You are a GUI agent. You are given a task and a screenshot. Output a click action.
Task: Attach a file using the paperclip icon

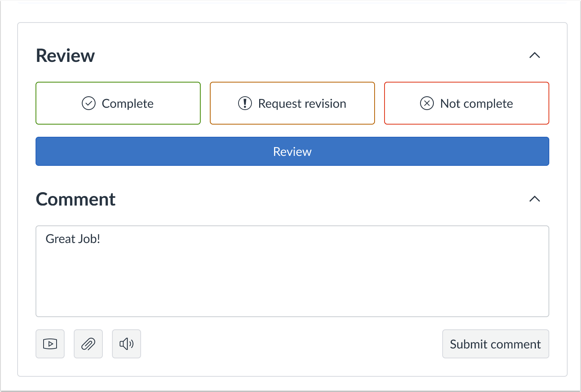pyautogui.click(x=88, y=344)
